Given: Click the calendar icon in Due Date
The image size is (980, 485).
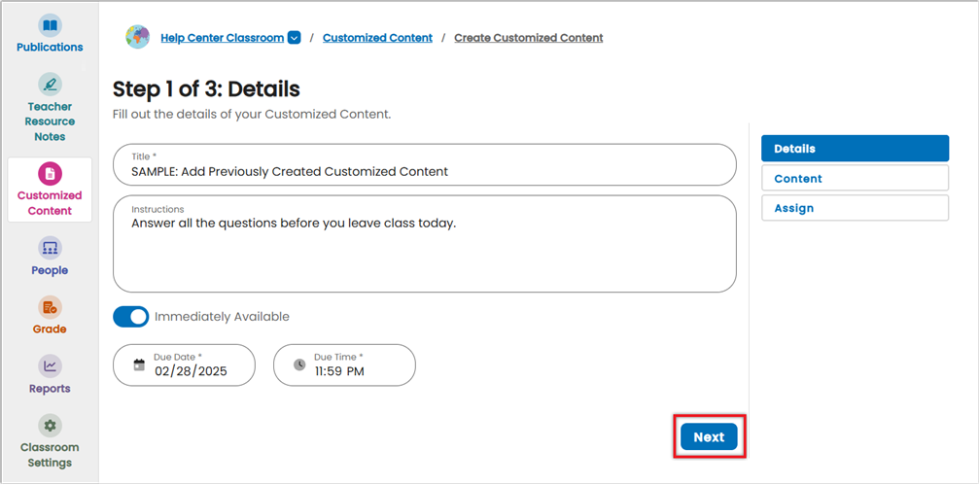Looking at the screenshot, I should click(x=139, y=365).
